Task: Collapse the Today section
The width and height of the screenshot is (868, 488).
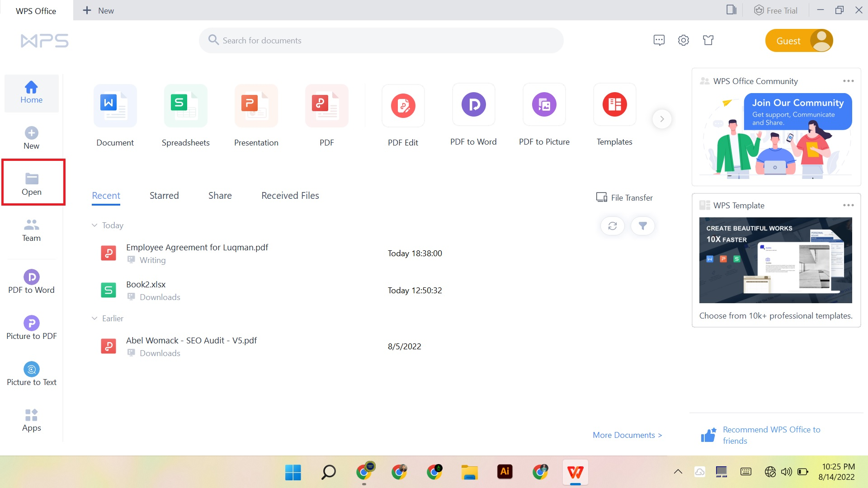Action: 94,225
